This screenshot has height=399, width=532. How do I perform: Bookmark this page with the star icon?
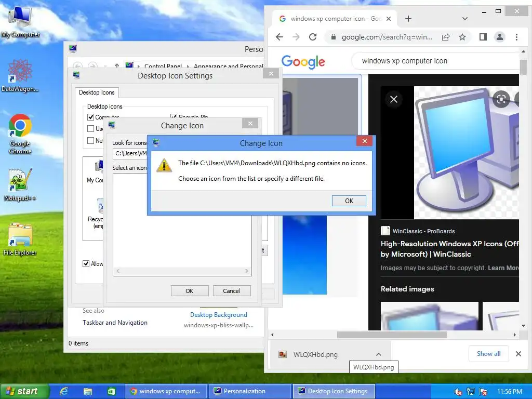coord(462,37)
